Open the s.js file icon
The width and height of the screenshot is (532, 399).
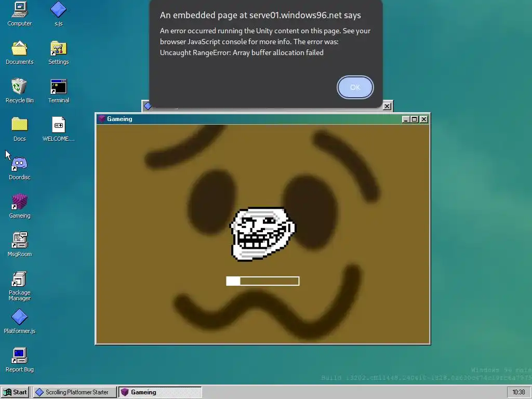pos(58,14)
